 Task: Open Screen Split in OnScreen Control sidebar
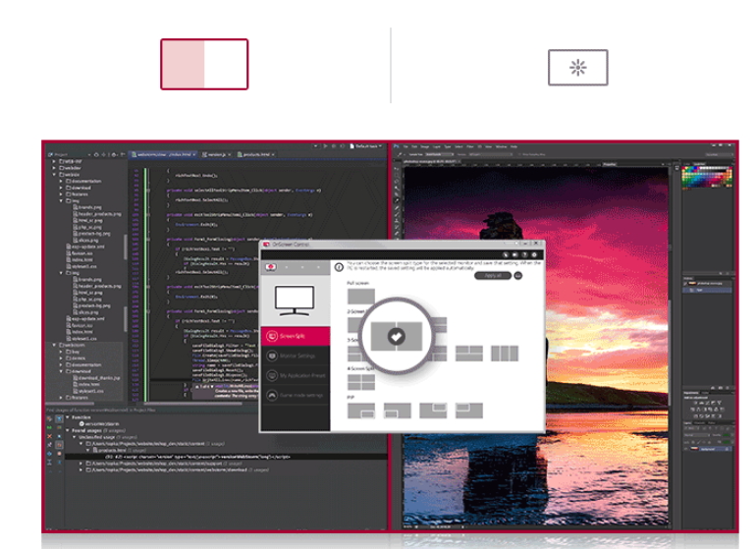[x=296, y=336]
